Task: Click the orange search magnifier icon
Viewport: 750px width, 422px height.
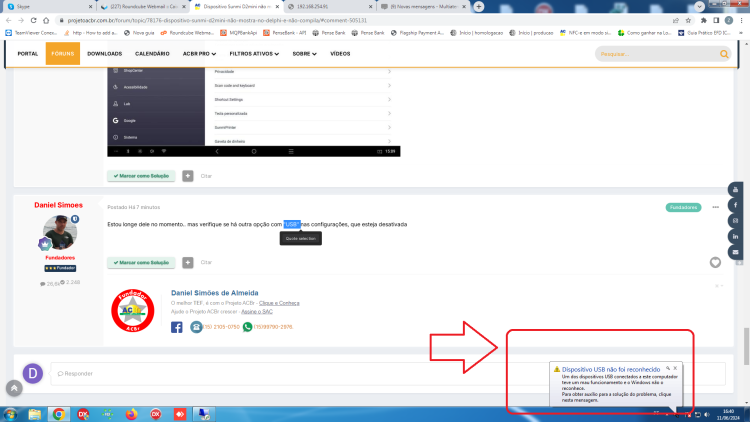Action: [x=724, y=54]
